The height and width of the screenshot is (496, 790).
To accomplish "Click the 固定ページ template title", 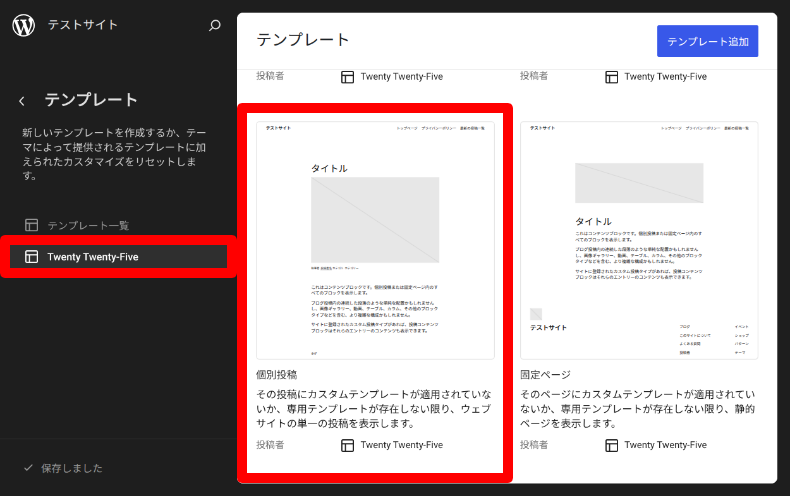I will coord(545,375).
